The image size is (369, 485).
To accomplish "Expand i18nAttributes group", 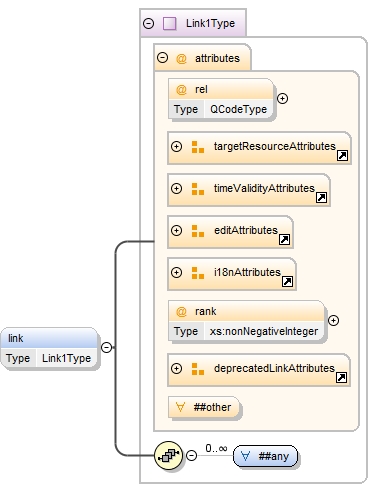I will pyautogui.click(x=176, y=272).
